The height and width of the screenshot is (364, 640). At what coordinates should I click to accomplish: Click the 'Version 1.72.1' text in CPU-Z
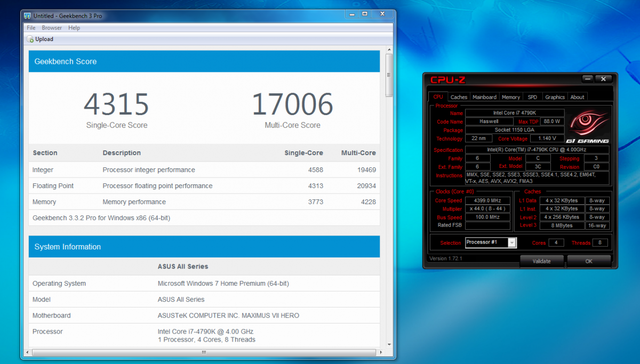[445, 258]
